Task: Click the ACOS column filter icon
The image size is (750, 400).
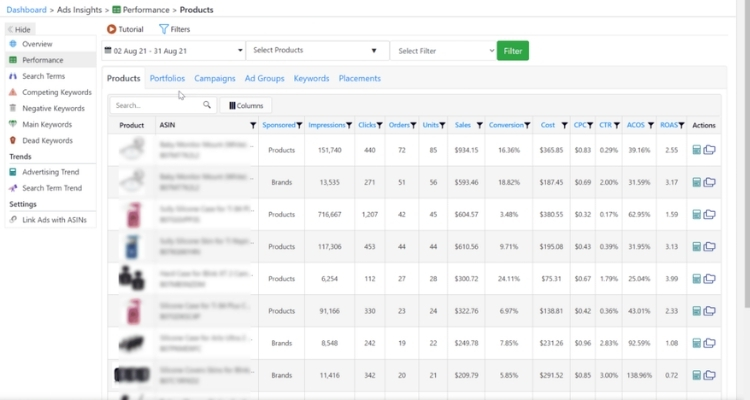Action: coord(651,125)
